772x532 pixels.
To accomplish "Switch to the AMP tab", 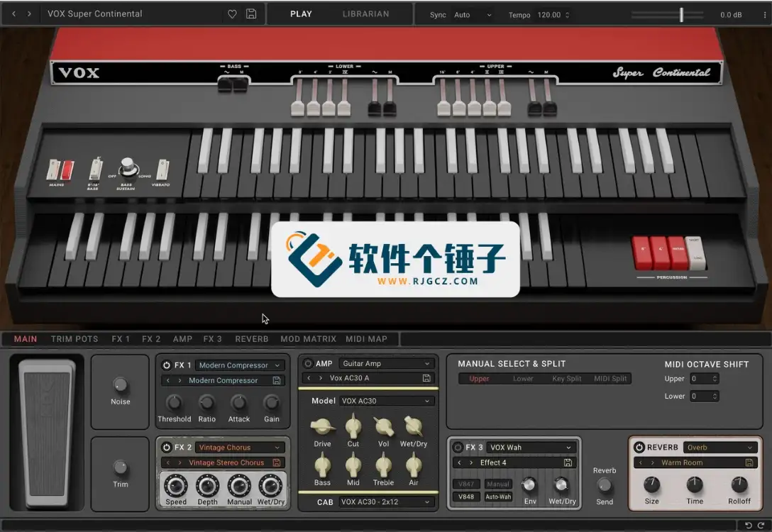I will (x=182, y=339).
